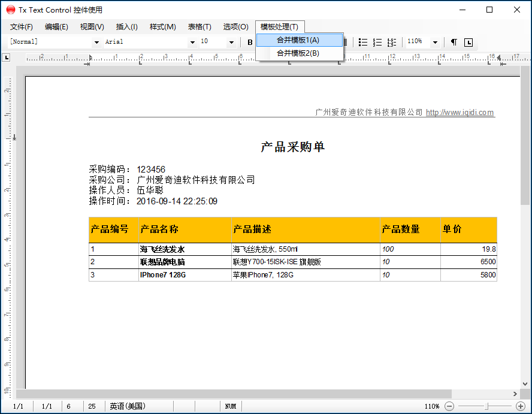Click the font size input showing 10
This screenshot has width=532, height=414.
[213, 41]
